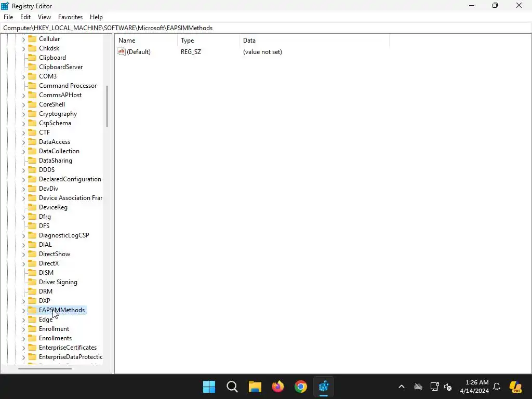
Task: Expand the DataCollection key
Action: click(23, 151)
